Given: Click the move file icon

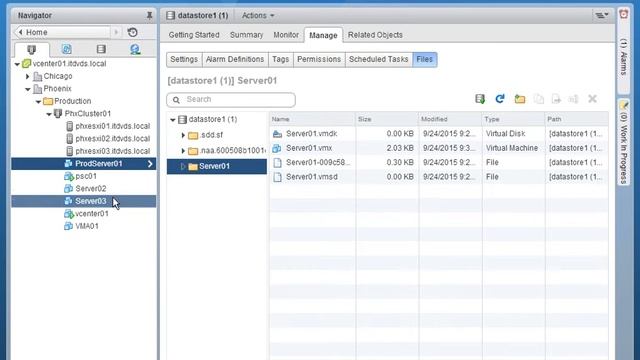Looking at the screenshot, I should click(x=556, y=99).
